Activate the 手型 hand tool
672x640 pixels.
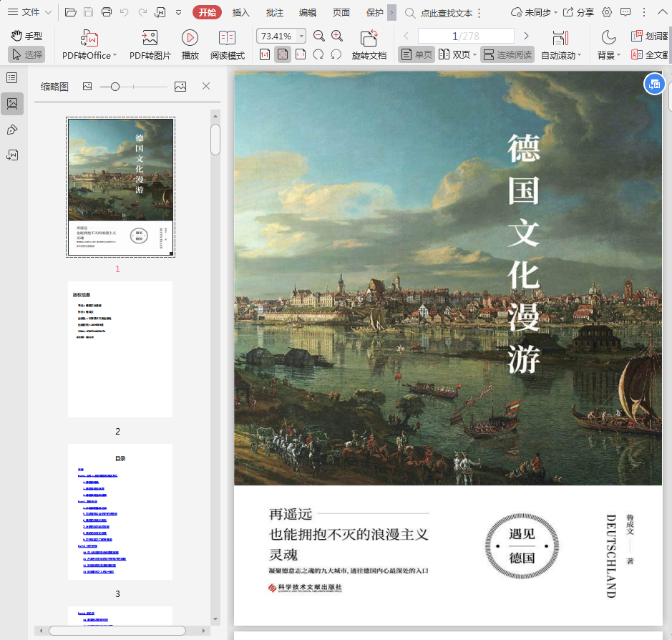click(26, 36)
